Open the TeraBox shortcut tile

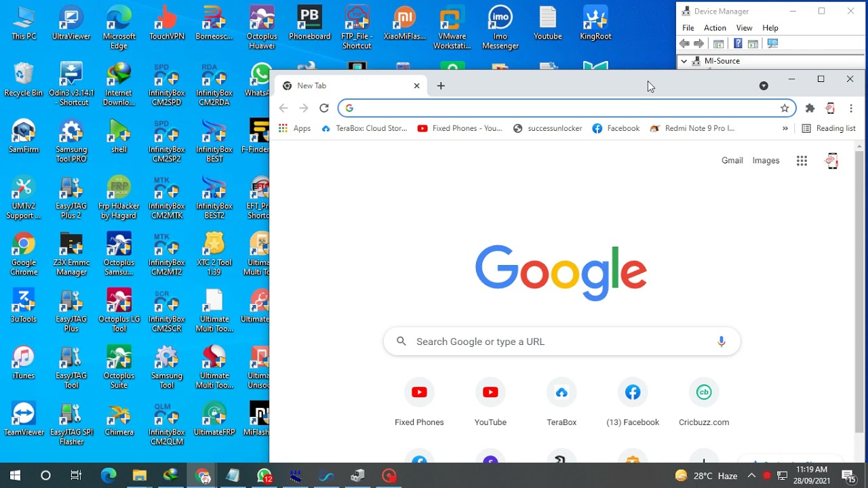(561, 403)
